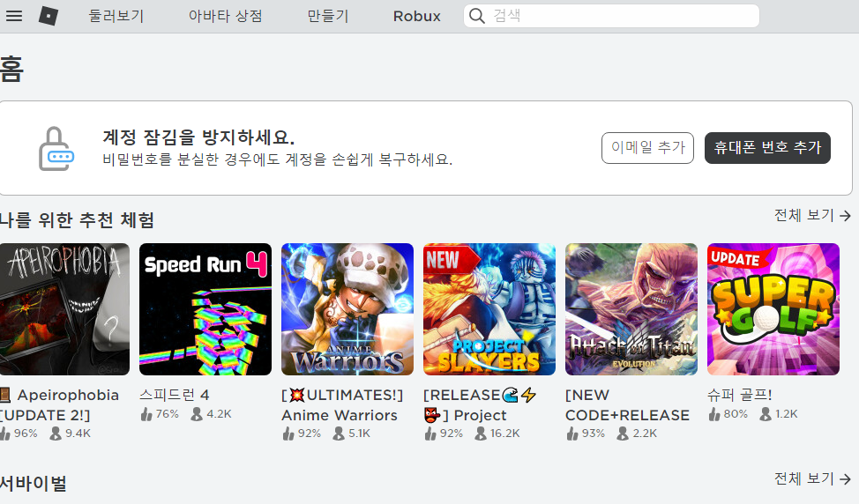
Task: Open the Project Slayers thumbnail
Action: (489, 309)
